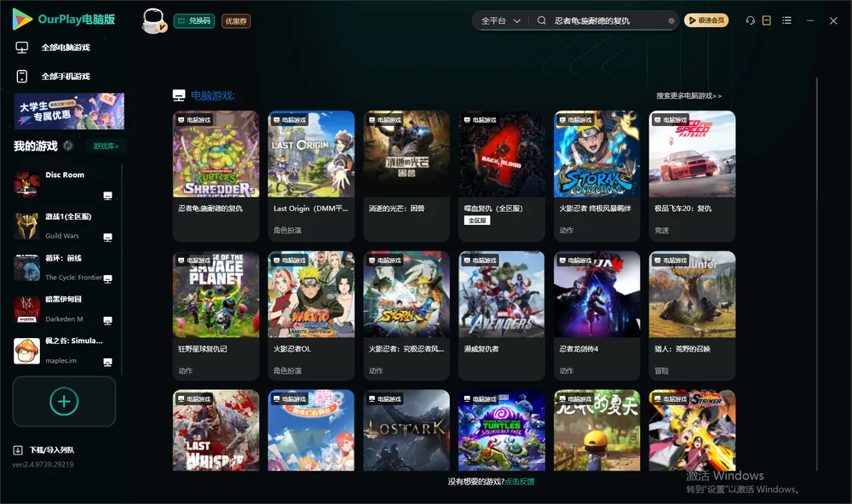Select the Back 4 Blood game thumbnail

tap(502, 154)
